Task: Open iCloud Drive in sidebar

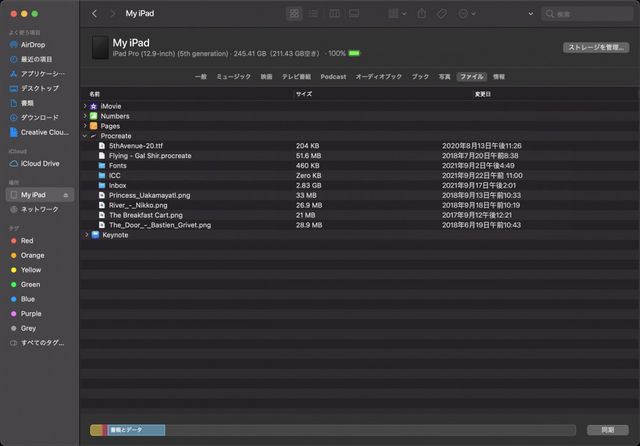Action: pyautogui.click(x=40, y=164)
